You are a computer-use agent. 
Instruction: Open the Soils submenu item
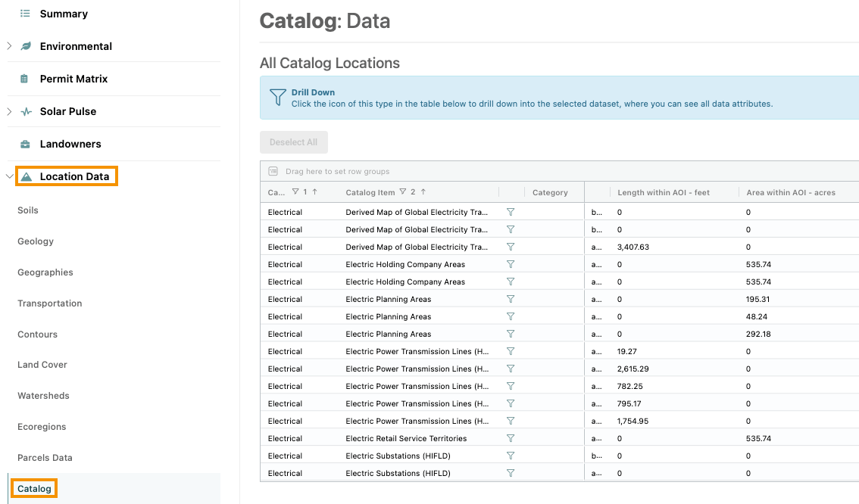[28, 210]
